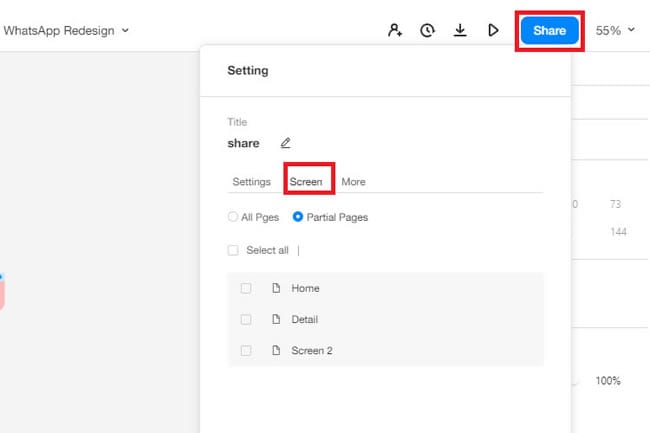Viewport: 650px width, 433px height.
Task: Tick the Detail page checkbox
Action: pyautogui.click(x=246, y=319)
